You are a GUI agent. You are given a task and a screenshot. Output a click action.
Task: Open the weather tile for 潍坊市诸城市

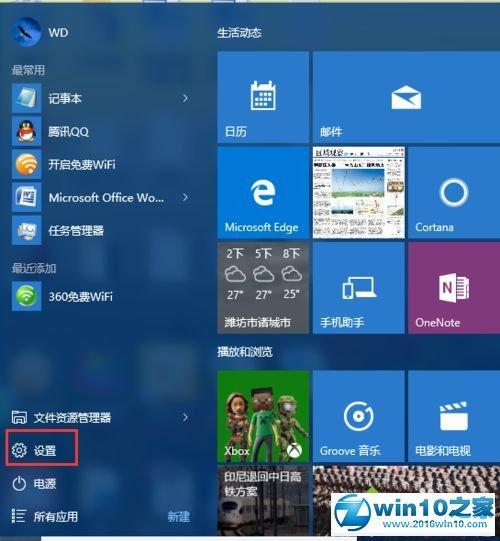click(x=263, y=288)
